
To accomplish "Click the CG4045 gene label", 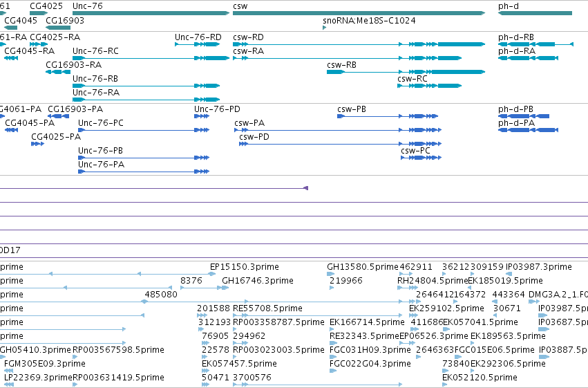I will coord(21,20).
